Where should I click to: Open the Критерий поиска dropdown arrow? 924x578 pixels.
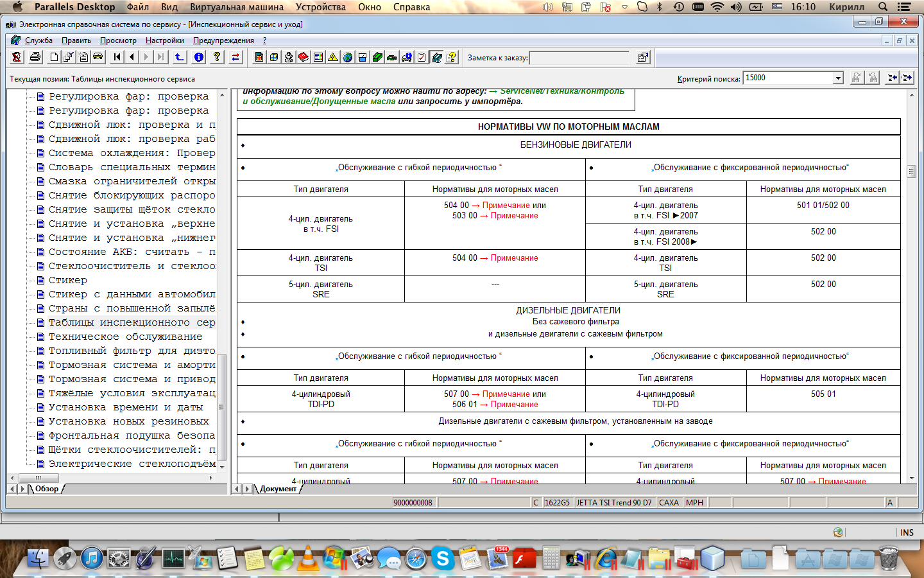coord(837,78)
